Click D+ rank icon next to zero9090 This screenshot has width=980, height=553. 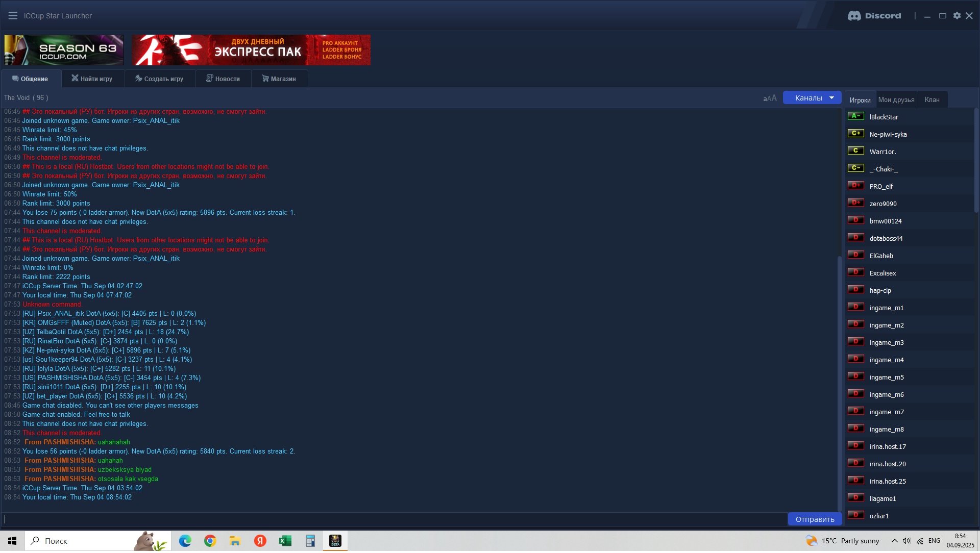856,203
